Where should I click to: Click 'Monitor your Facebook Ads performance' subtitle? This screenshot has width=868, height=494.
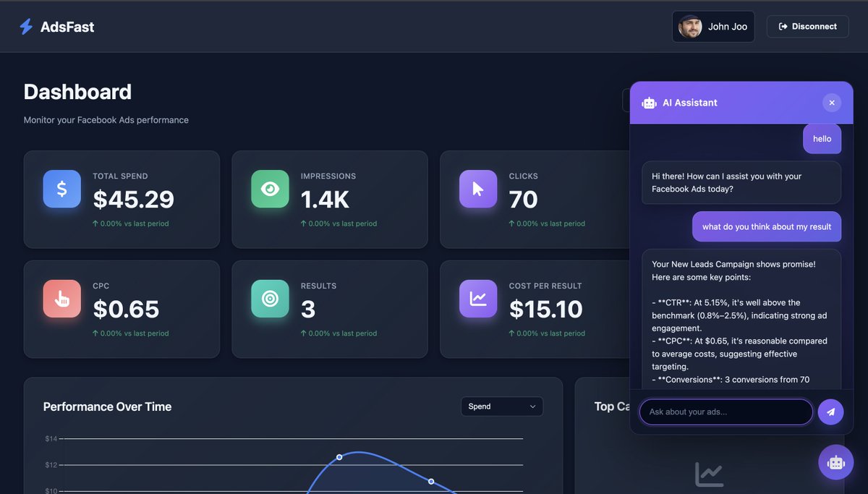point(106,120)
